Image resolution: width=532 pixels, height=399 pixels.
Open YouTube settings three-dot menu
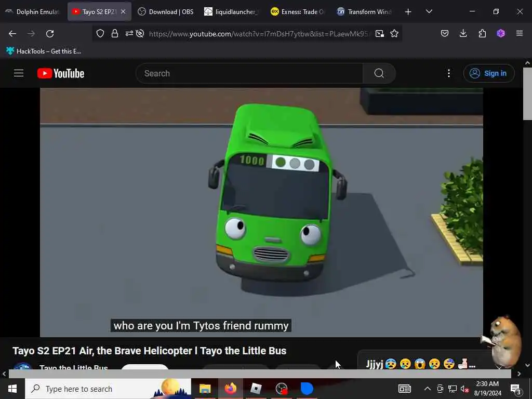pyautogui.click(x=448, y=73)
